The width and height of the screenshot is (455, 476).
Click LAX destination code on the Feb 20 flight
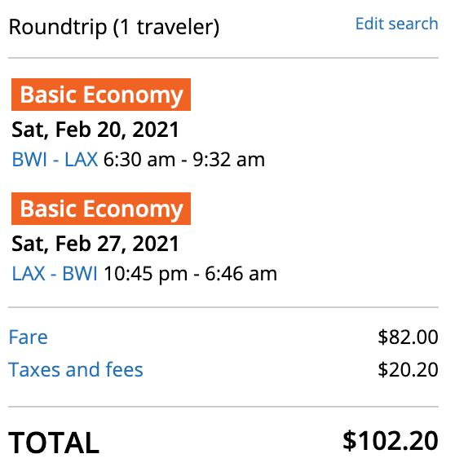81,159
